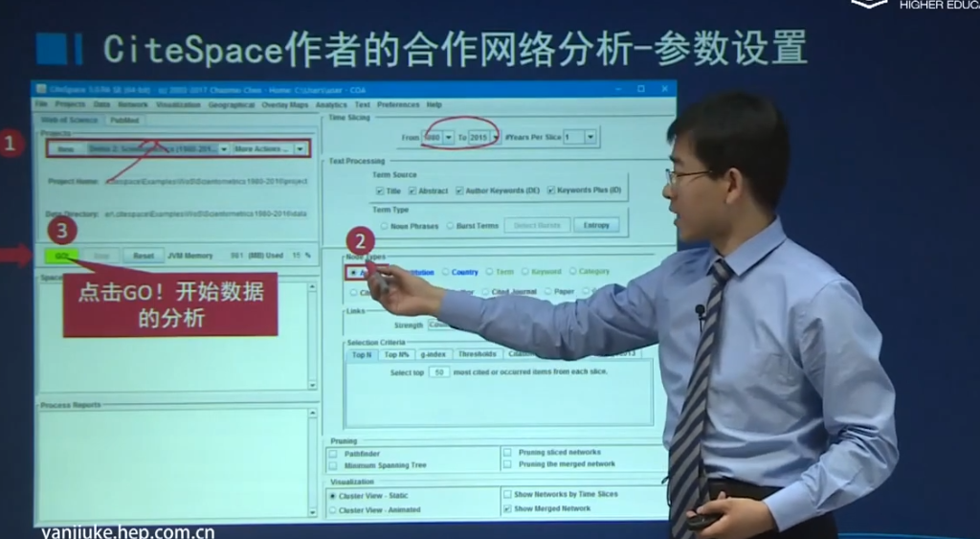Enable the Minimum Spanning Tree checkbox

(x=333, y=466)
